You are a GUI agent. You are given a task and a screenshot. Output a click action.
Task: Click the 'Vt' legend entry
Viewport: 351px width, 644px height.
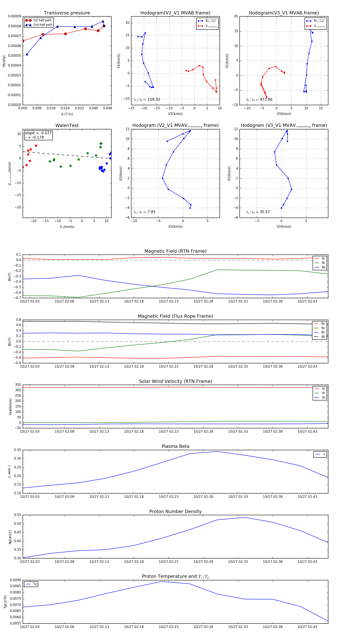click(320, 393)
